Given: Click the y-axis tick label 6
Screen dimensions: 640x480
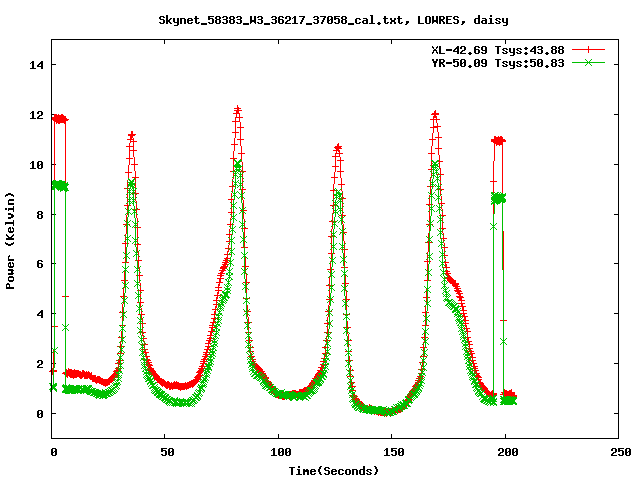Looking at the screenshot, I should pyautogui.click(x=40, y=264).
